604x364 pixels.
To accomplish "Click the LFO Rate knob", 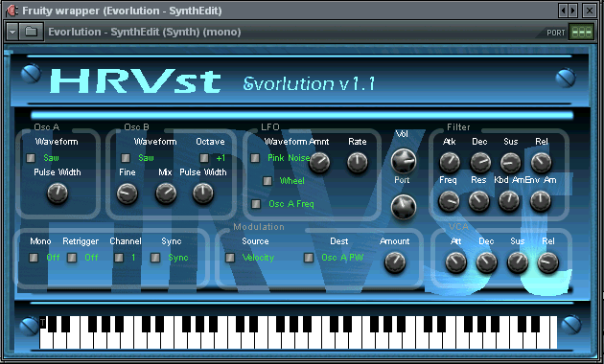I will [357, 163].
